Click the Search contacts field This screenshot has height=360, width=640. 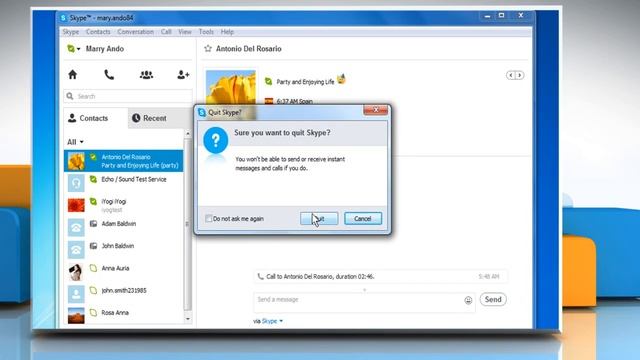pos(128,96)
